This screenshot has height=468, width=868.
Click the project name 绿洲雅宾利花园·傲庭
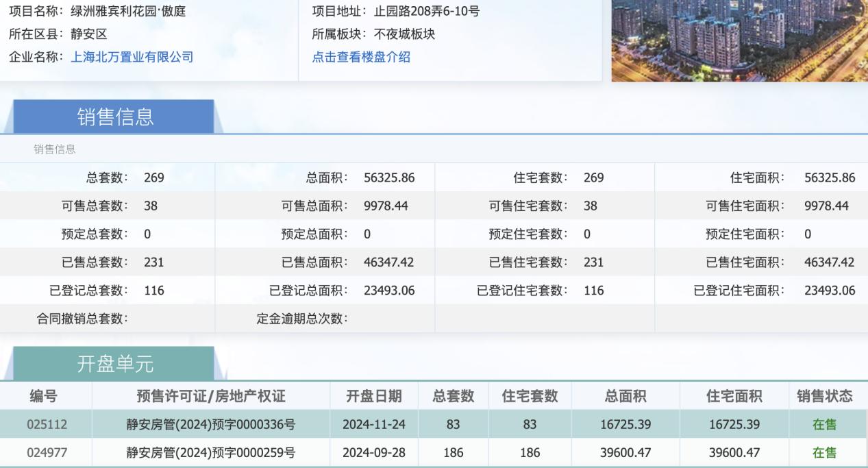point(128,12)
